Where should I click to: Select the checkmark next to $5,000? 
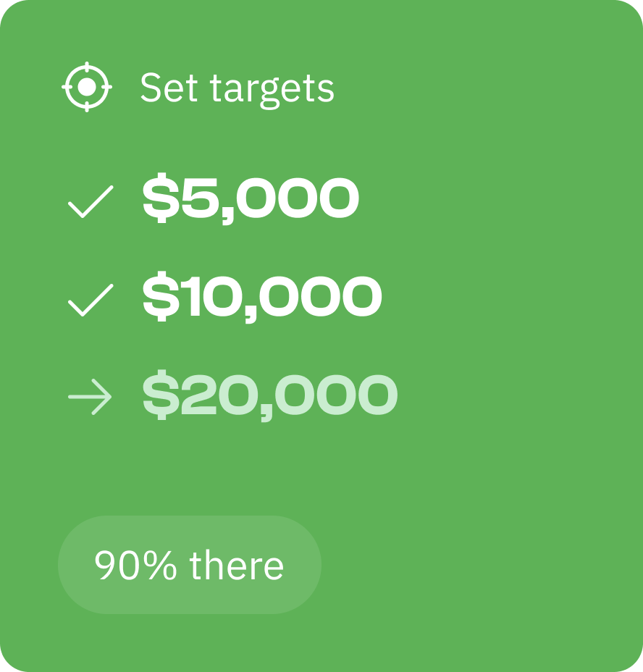(91, 202)
